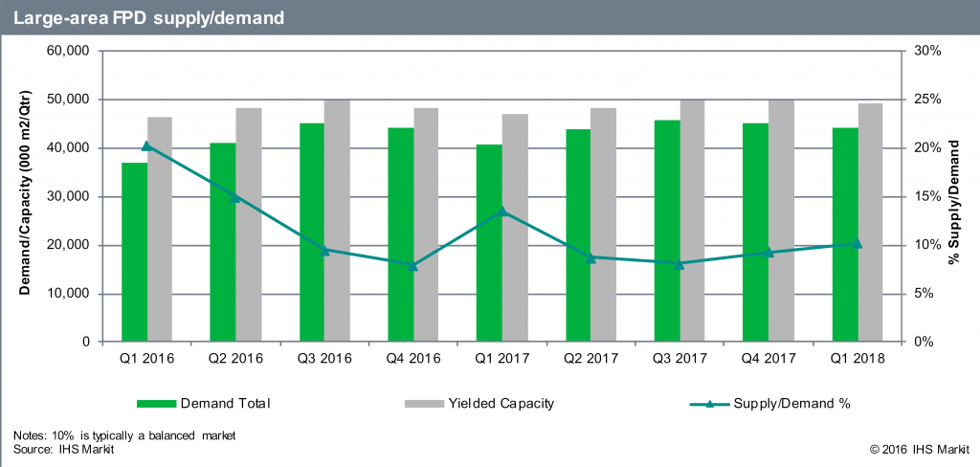Click the 'Q4 2016' x-axis label
The width and height of the screenshot is (980, 467).
click(x=413, y=359)
